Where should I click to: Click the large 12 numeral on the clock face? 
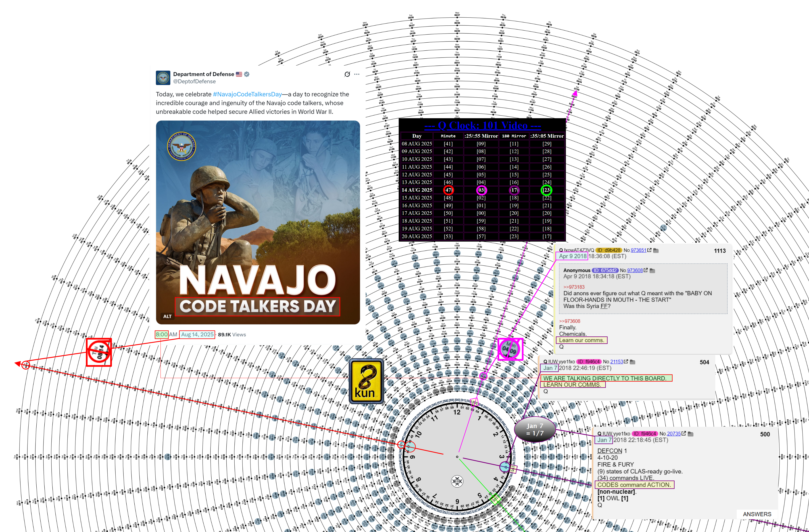pos(457,412)
